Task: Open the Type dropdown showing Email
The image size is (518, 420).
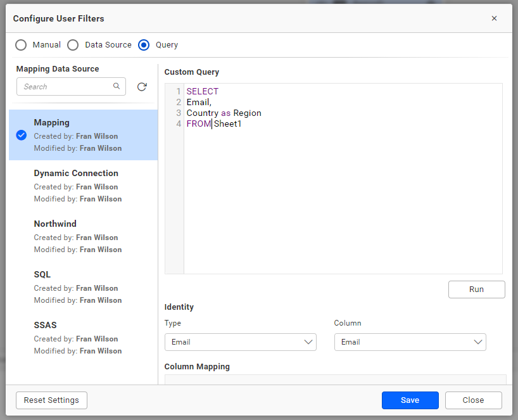Action: click(x=241, y=341)
